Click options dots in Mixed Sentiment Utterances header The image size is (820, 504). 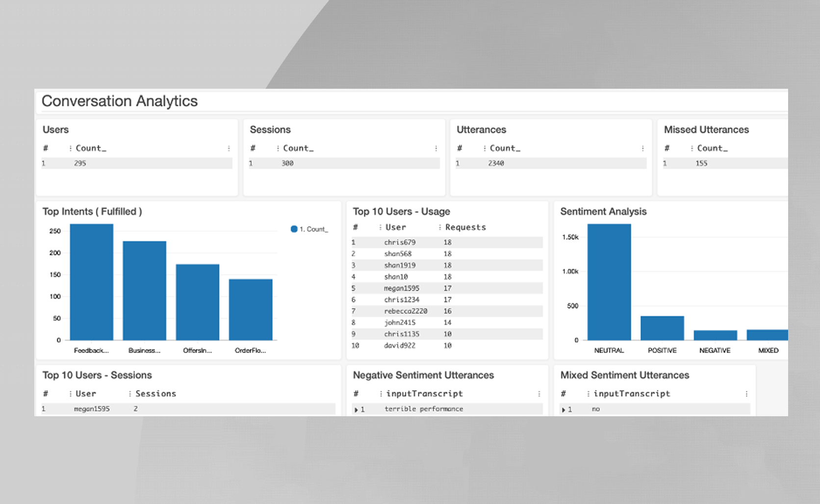click(746, 394)
